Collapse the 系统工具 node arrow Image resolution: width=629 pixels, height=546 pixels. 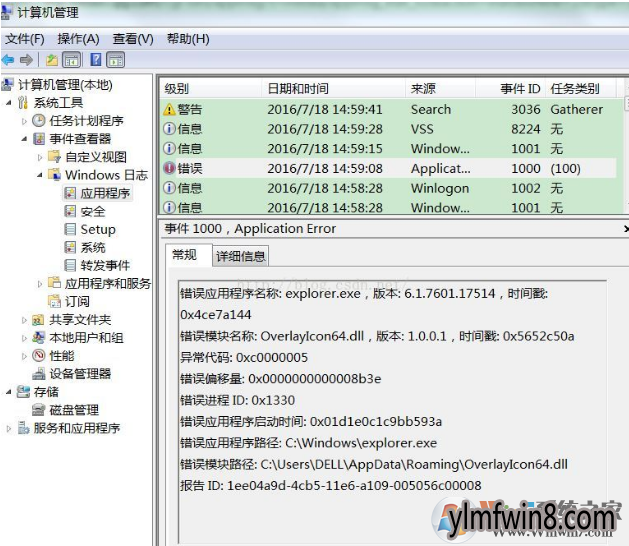point(8,103)
